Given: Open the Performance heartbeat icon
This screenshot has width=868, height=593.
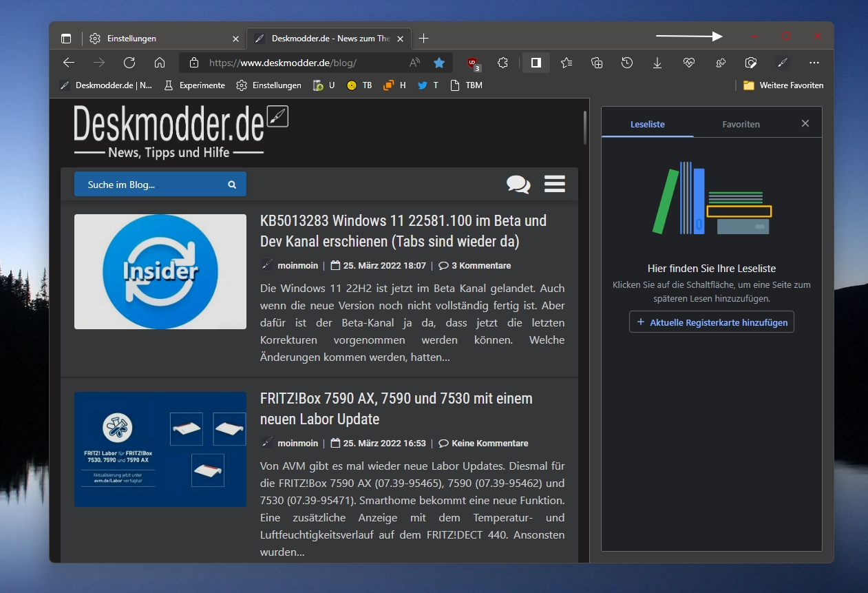Looking at the screenshot, I should point(689,63).
